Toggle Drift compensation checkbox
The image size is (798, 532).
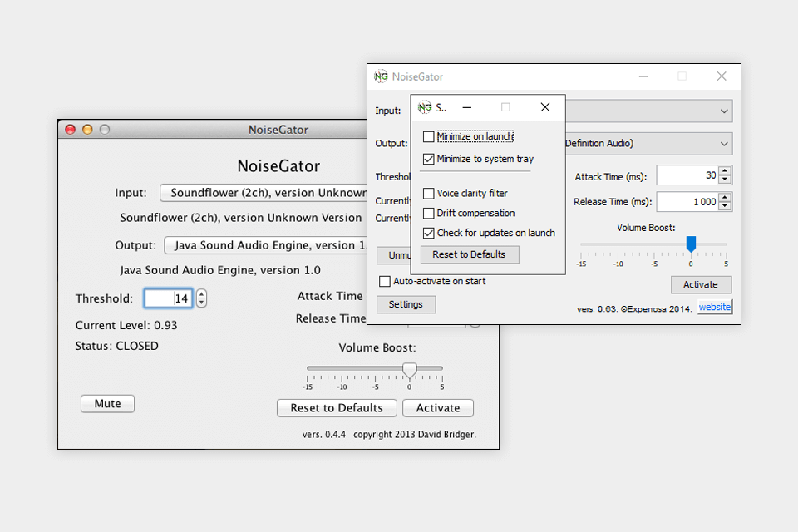click(x=429, y=213)
